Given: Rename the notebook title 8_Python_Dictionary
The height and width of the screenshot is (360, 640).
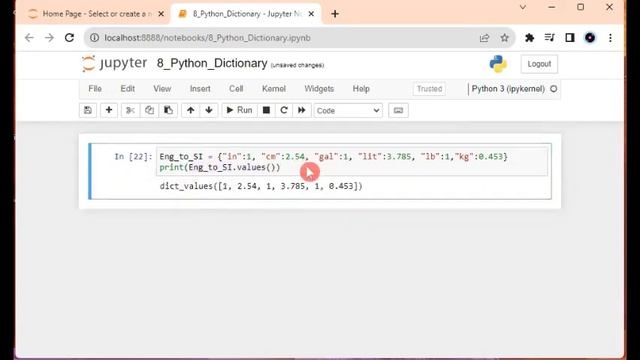Looking at the screenshot, I should (212, 64).
